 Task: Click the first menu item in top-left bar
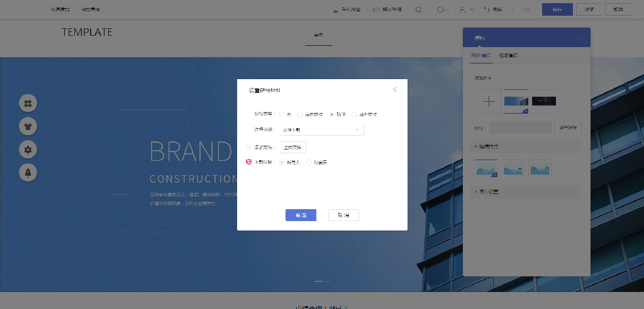[x=60, y=9]
